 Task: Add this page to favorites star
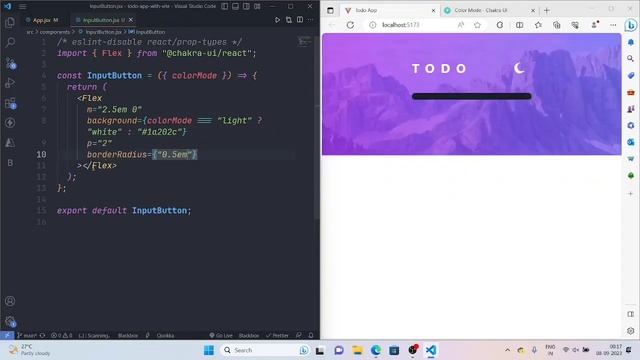pyautogui.click(x=478, y=25)
